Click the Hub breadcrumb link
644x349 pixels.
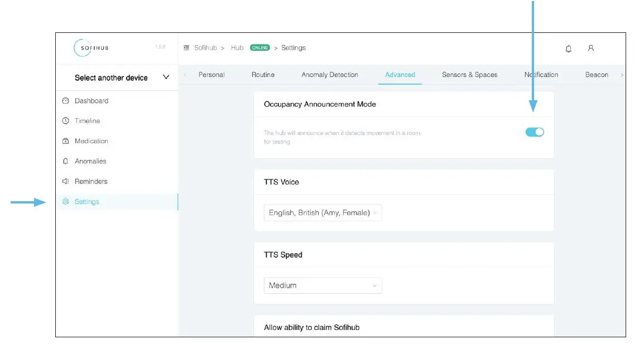[237, 48]
